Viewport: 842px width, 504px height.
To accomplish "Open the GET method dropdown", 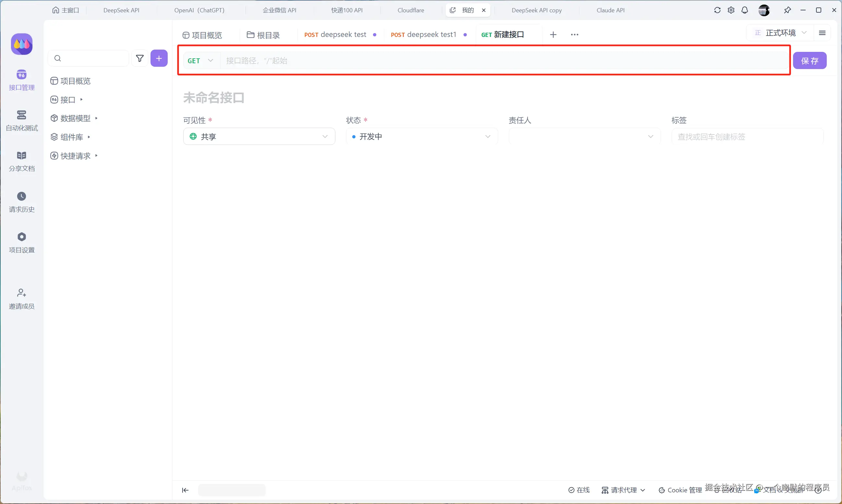I will click(x=200, y=61).
